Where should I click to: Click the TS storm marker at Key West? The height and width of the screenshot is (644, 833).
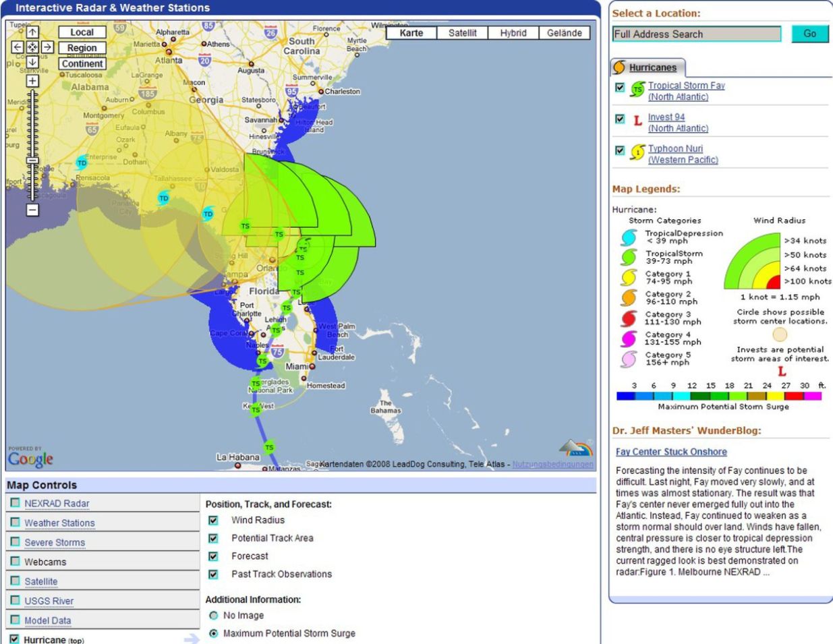[255, 409]
